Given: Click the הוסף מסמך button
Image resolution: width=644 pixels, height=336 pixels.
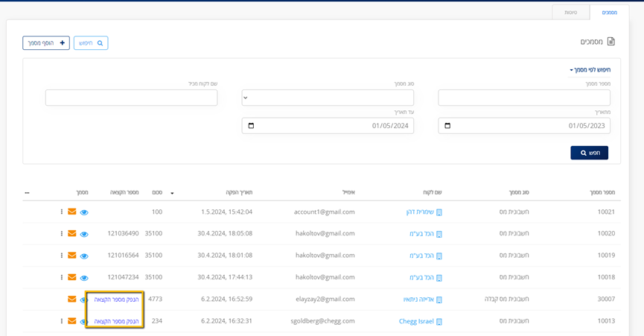Looking at the screenshot, I should click(46, 42).
